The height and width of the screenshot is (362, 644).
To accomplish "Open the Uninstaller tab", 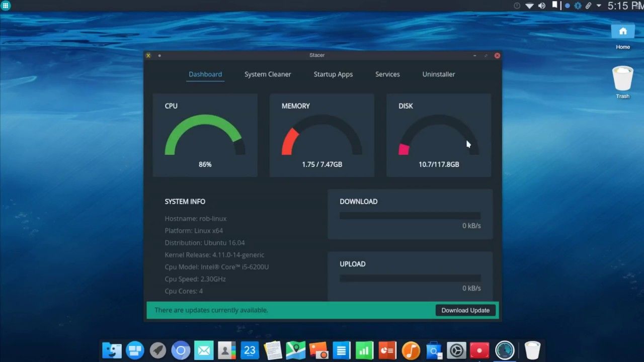I will [x=438, y=74].
